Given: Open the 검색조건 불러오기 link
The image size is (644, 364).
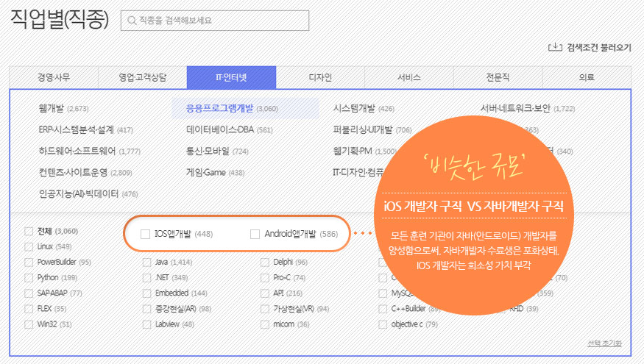Looking at the screenshot, I should coord(599,48).
